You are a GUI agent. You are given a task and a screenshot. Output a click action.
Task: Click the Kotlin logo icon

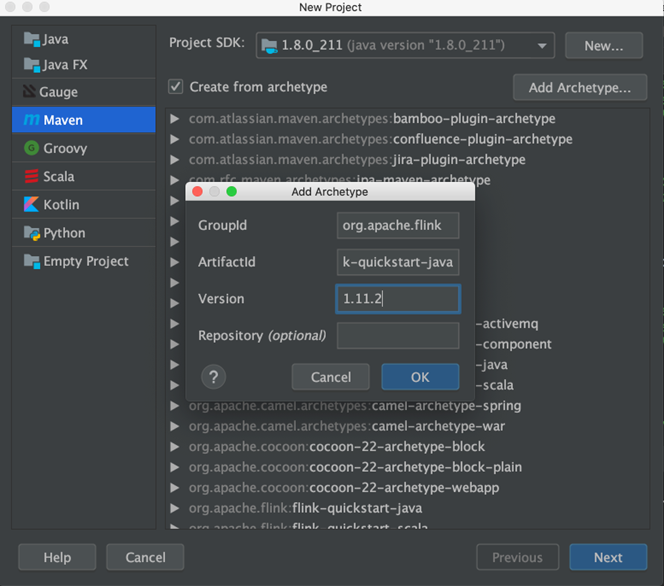(31, 205)
